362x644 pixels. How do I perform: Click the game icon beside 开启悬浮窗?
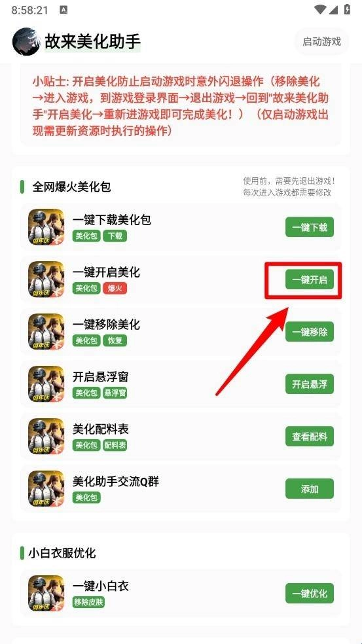[46, 384]
